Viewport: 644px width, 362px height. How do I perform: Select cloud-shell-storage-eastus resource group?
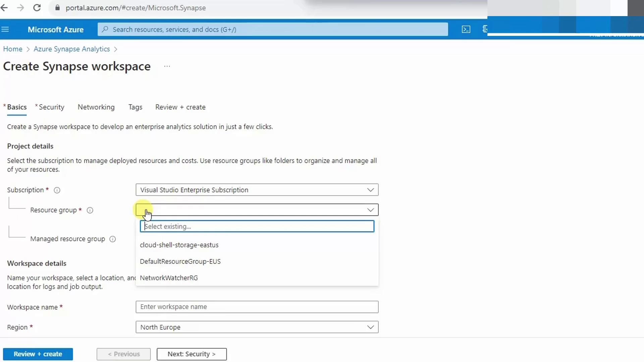(179, 245)
